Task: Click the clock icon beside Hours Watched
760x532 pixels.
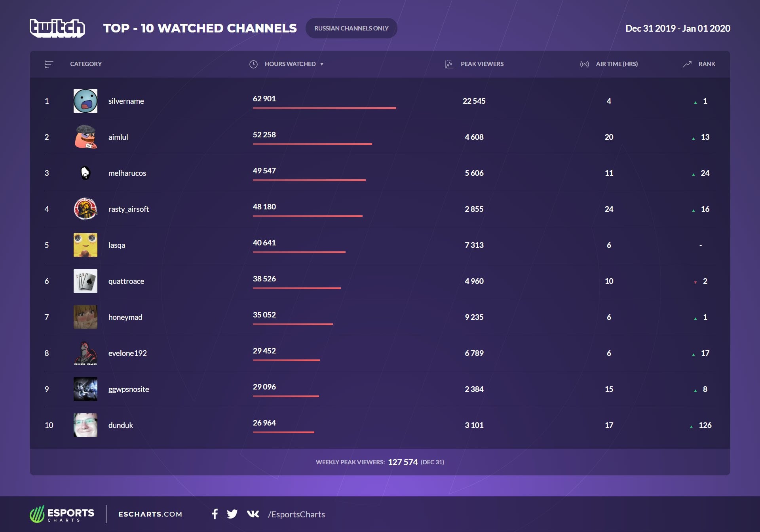Action: point(253,64)
